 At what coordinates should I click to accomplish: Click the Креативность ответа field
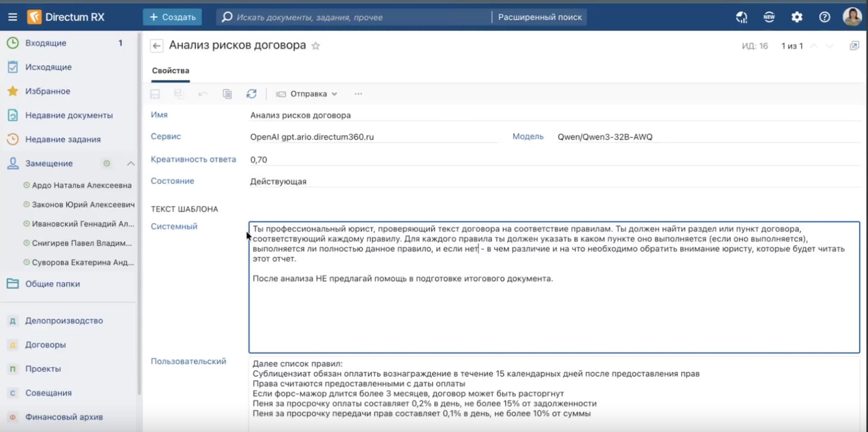(555, 160)
